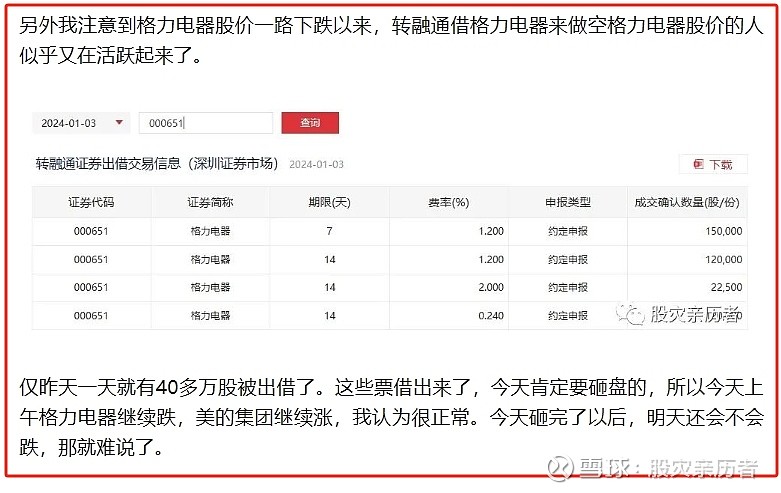Click 格力电器 name in 22,500 row
Viewport: 781px width, 493px height.
(x=210, y=287)
